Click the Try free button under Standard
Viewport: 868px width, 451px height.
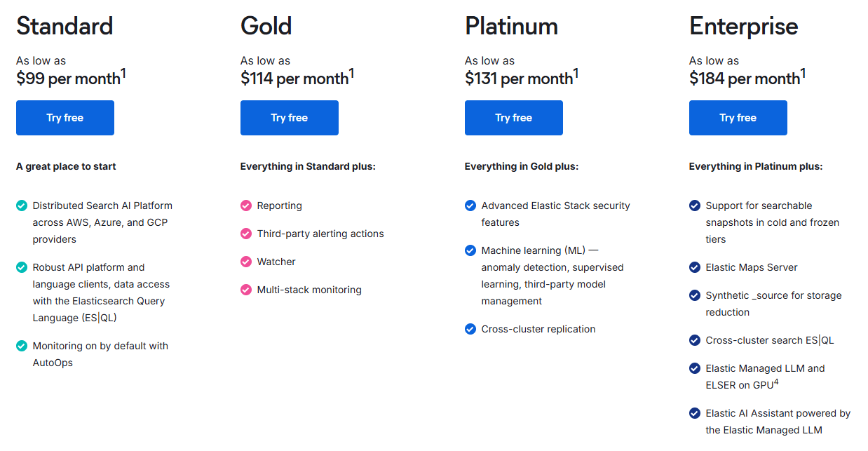point(65,118)
